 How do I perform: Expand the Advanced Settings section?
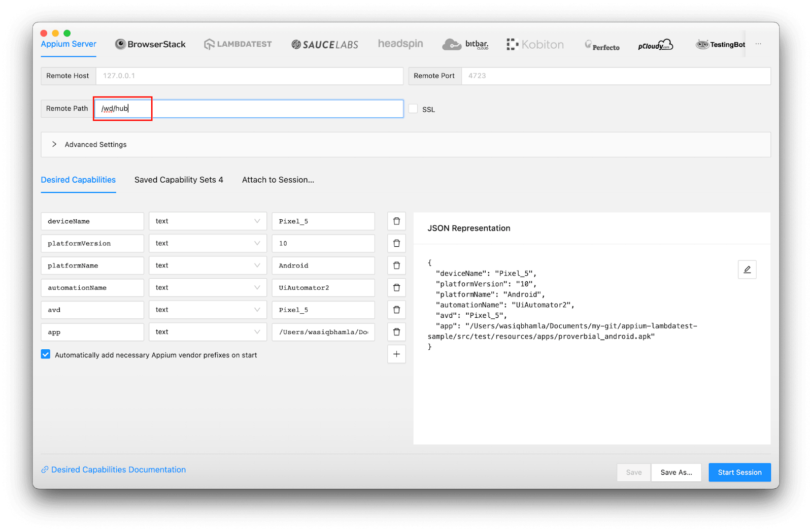coord(405,145)
